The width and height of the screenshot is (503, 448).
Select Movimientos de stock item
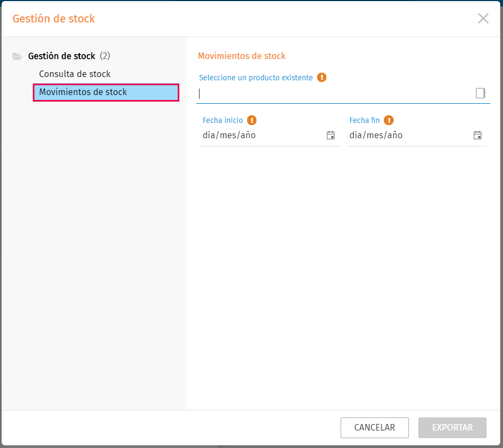(x=106, y=92)
